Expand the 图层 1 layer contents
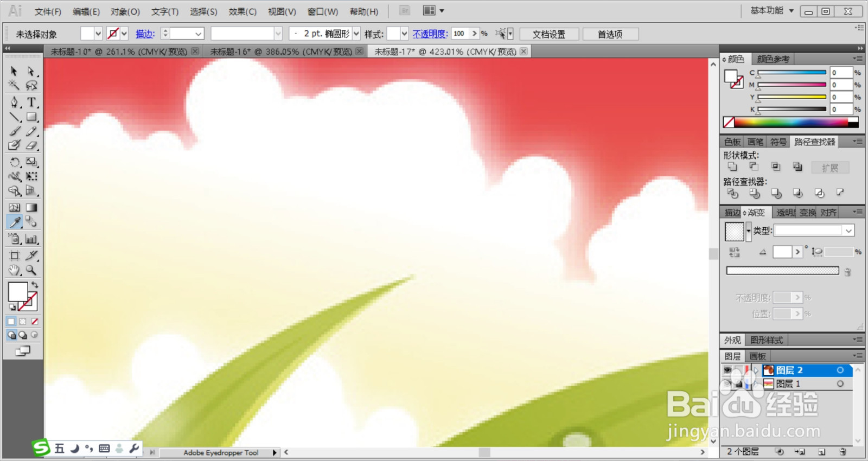This screenshot has width=868, height=461. pyautogui.click(x=756, y=383)
